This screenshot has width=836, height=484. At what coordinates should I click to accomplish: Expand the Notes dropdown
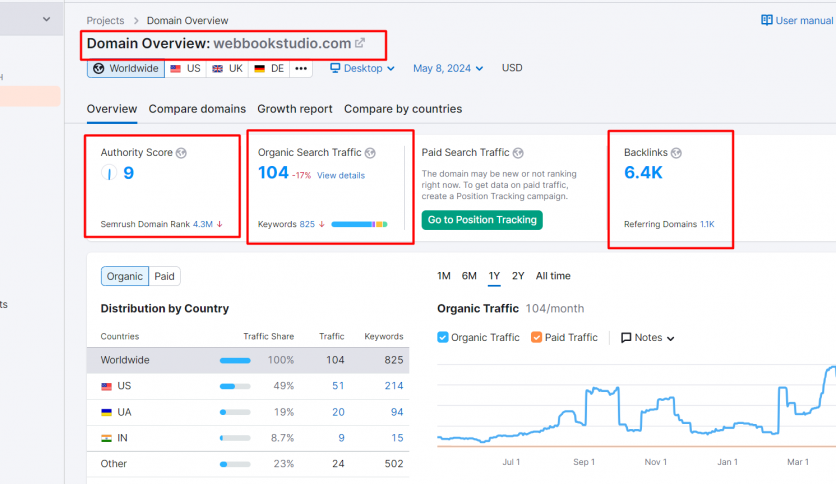648,337
